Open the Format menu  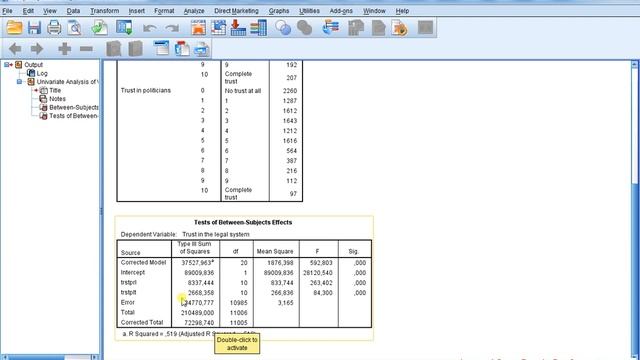(x=164, y=11)
